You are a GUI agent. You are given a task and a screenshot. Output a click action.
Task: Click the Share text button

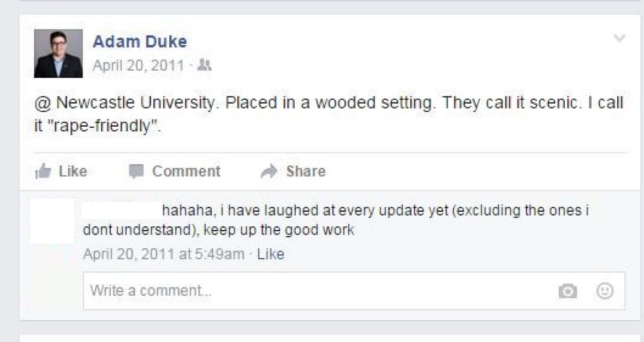[x=306, y=171]
